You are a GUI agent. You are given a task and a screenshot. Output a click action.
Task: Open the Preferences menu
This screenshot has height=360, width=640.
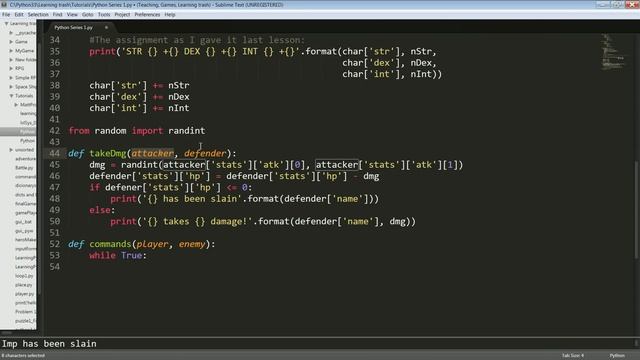coord(147,14)
